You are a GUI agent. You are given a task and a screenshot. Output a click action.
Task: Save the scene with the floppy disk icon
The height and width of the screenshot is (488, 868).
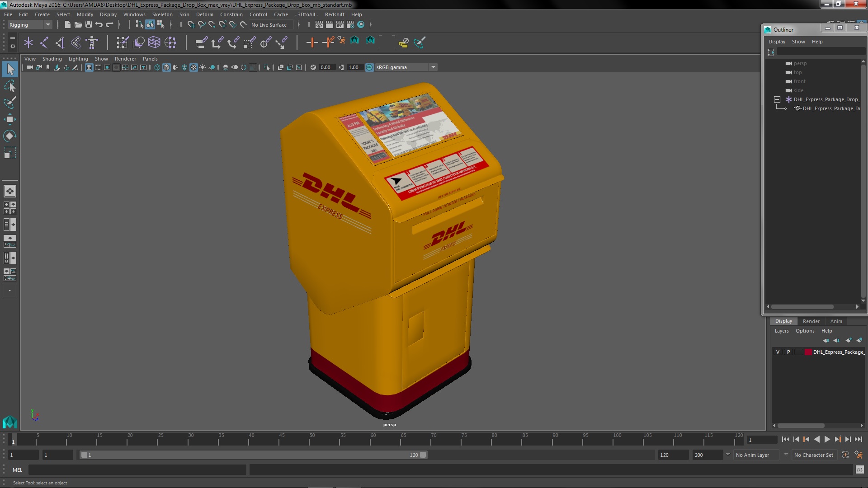(89, 25)
